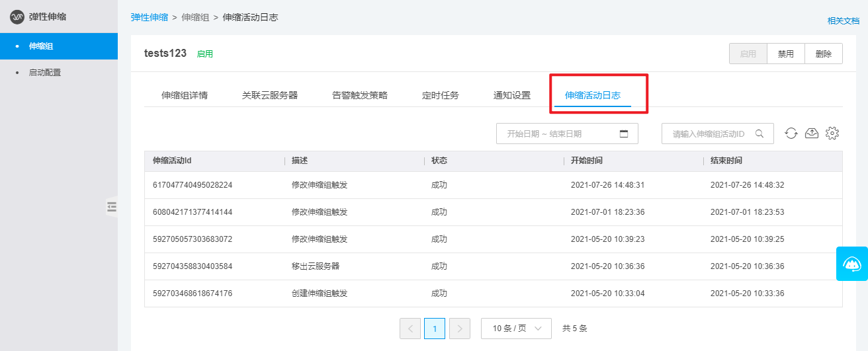The height and width of the screenshot is (351, 868).
Task: Go to the previous page arrow
Action: click(410, 329)
